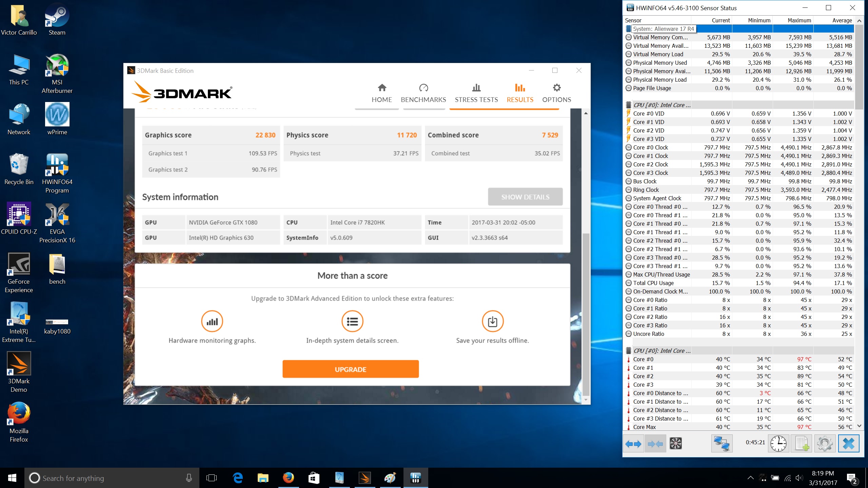868x488 pixels.
Task: Show hidden system tray icons chevron
Action: click(x=750, y=478)
